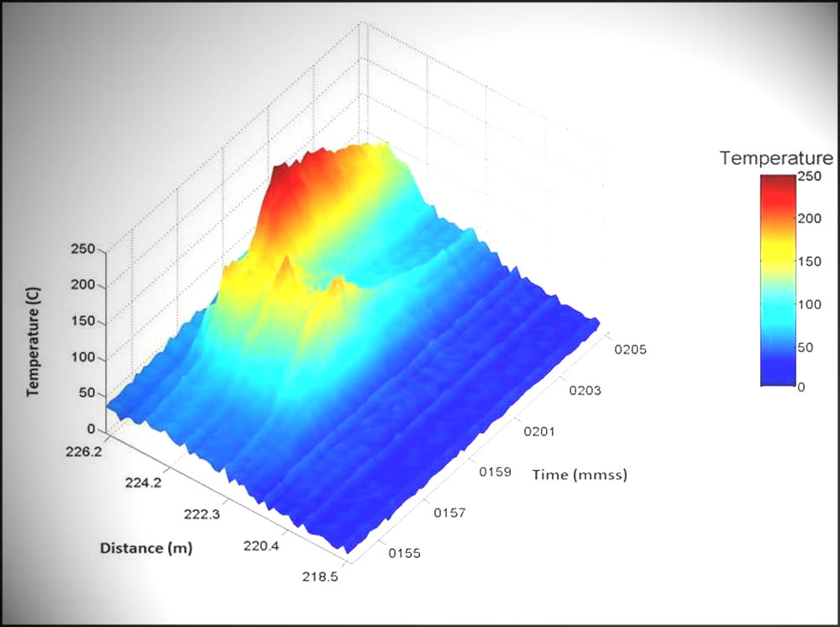Select the 0203 time tick label
This screenshot has height=627, width=840.
(585, 390)
